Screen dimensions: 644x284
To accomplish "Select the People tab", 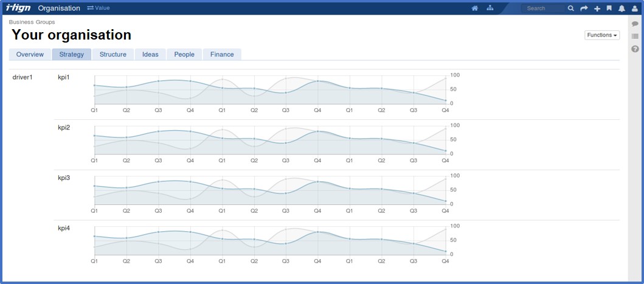I will pyautogui.click(x=184, y=54).
